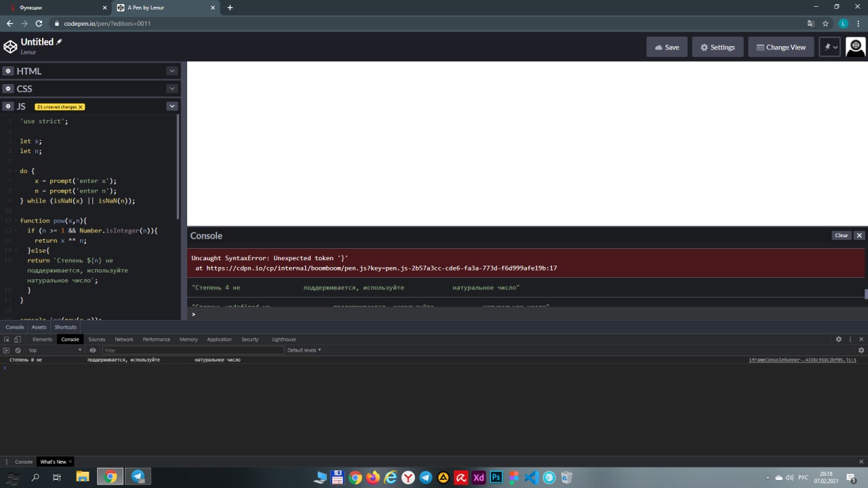Show the DevTools console sidebar
The height and width of the screenshot is (488, 868).
coord(7,350)
